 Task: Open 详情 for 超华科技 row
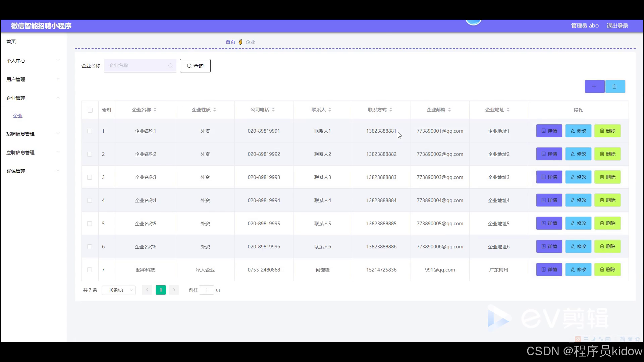coord(549,269)
